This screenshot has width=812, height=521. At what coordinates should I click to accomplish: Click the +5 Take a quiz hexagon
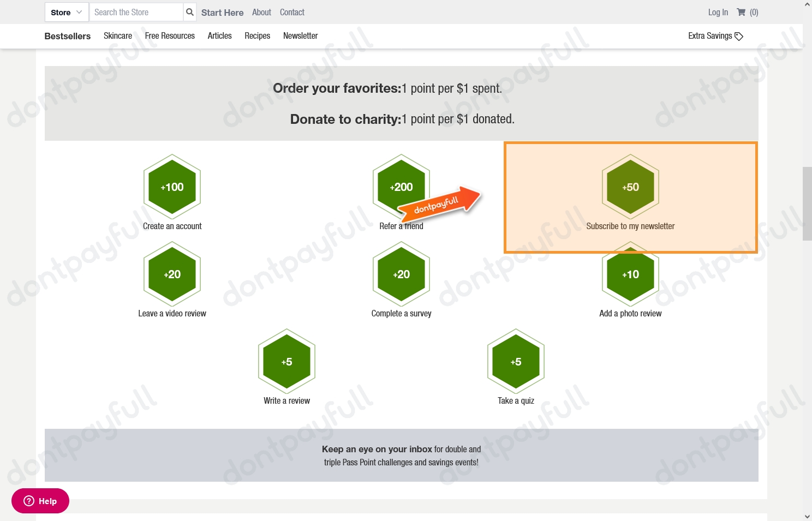516,362
